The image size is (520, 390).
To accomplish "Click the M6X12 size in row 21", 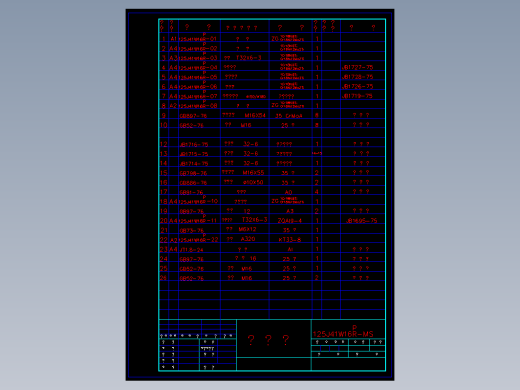I will (x=247, y=229).
